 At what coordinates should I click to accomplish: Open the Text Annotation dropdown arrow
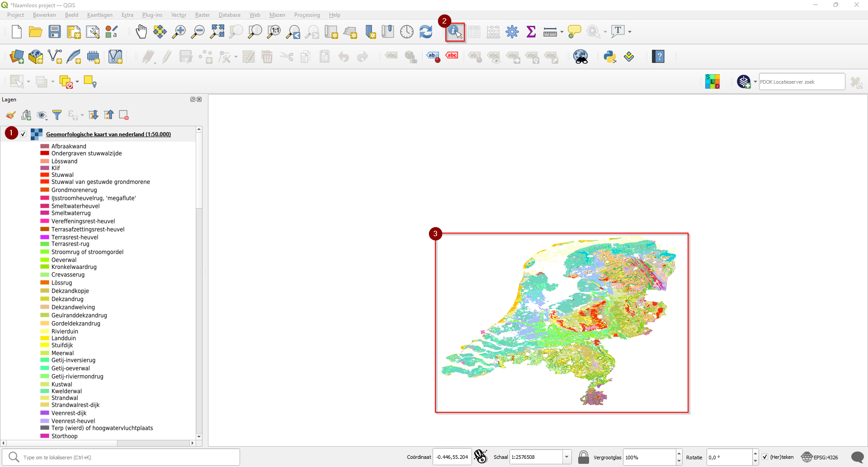tap(630, 32)
